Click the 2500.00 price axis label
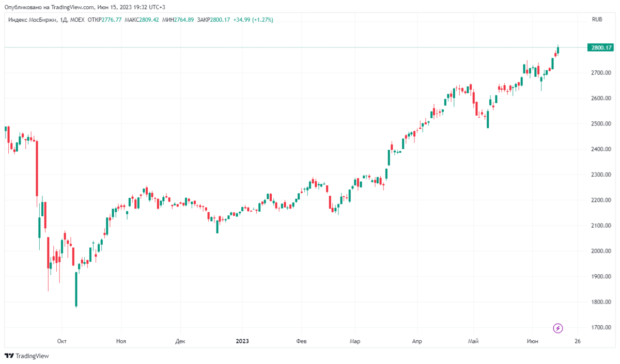This screenshot has height=364, width=620. point(601,124)
